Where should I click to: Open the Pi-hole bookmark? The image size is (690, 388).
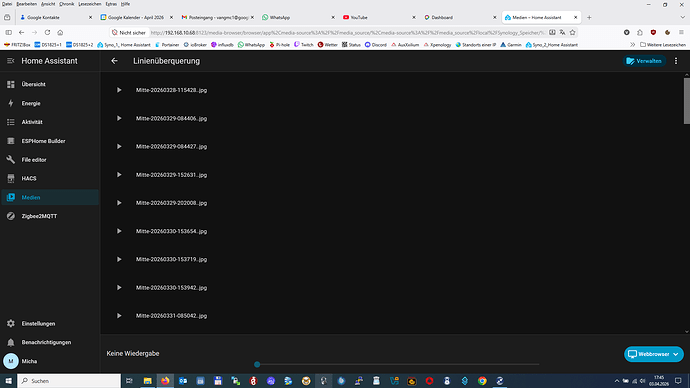[279, 45]
